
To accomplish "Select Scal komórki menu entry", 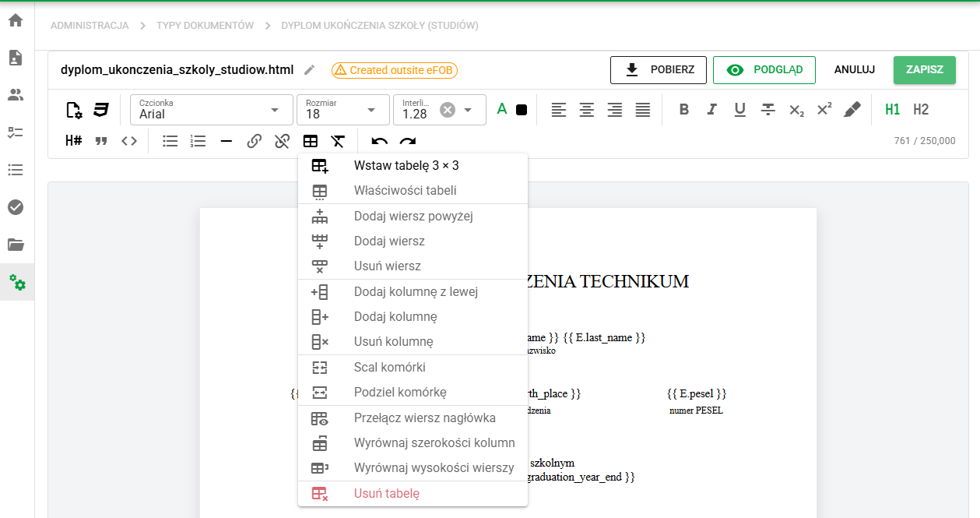I will coord(413,368).
